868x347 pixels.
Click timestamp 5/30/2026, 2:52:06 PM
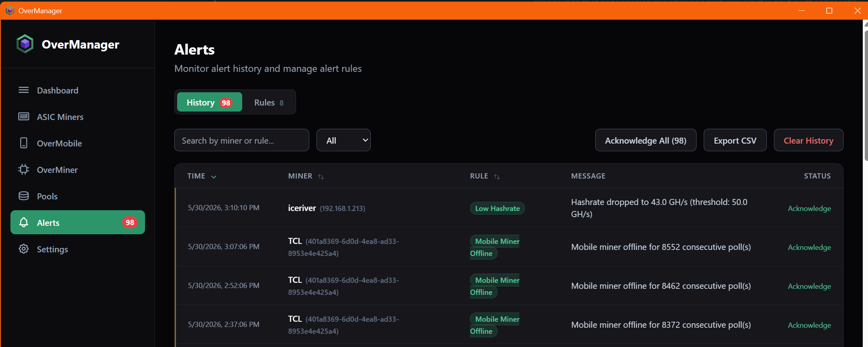[x=223, y=285]
